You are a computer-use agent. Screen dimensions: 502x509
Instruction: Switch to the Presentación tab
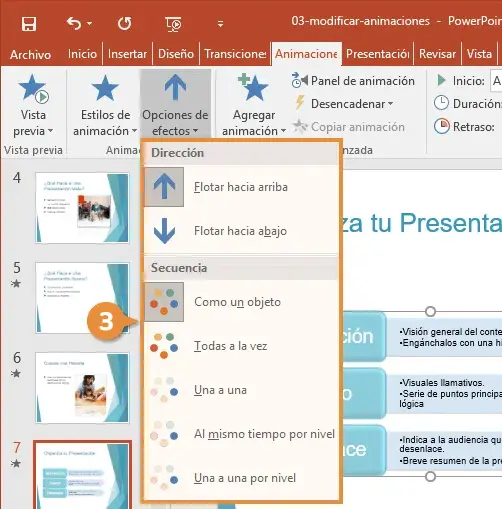(377, 54)
